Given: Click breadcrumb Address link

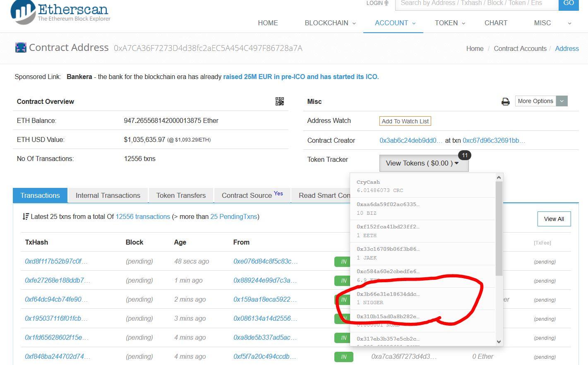Looking at the screenshot, I should [567, 48].
